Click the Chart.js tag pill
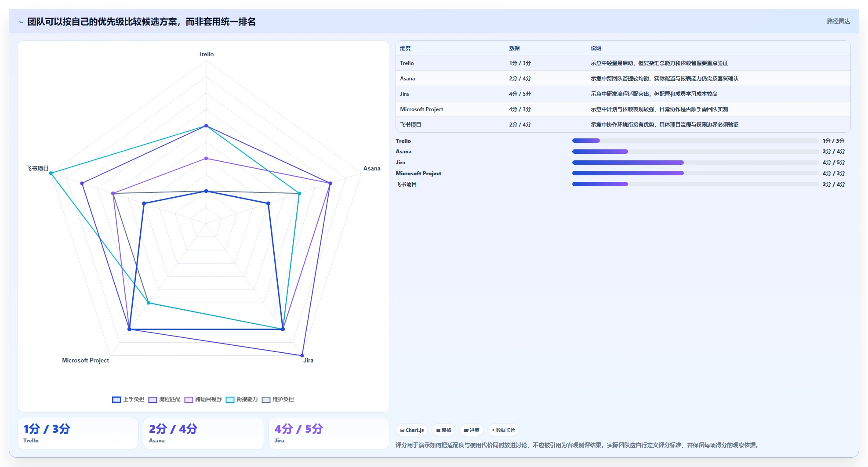The height and width of the screenshot is (467, 868). coord(412,430)
